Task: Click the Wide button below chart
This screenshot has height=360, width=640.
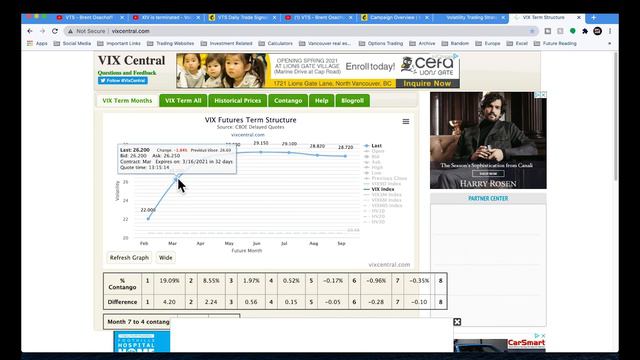Action: point(165,258)
